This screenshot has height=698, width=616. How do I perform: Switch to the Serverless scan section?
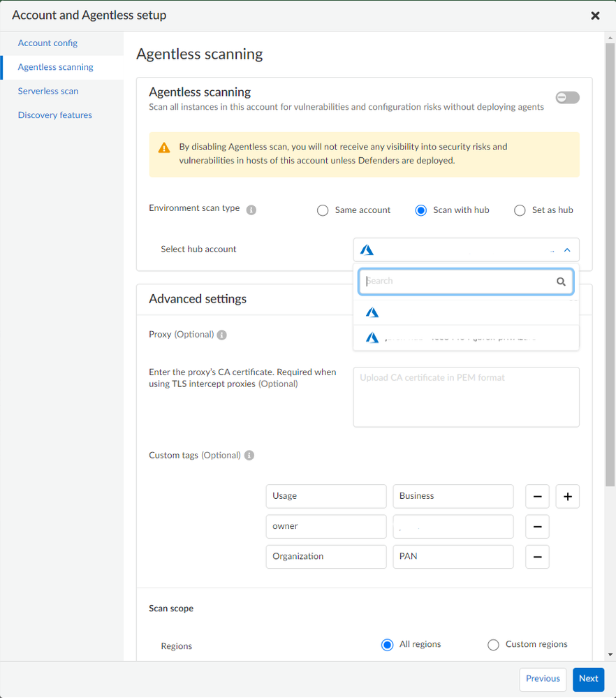click(x=48, y=92)
